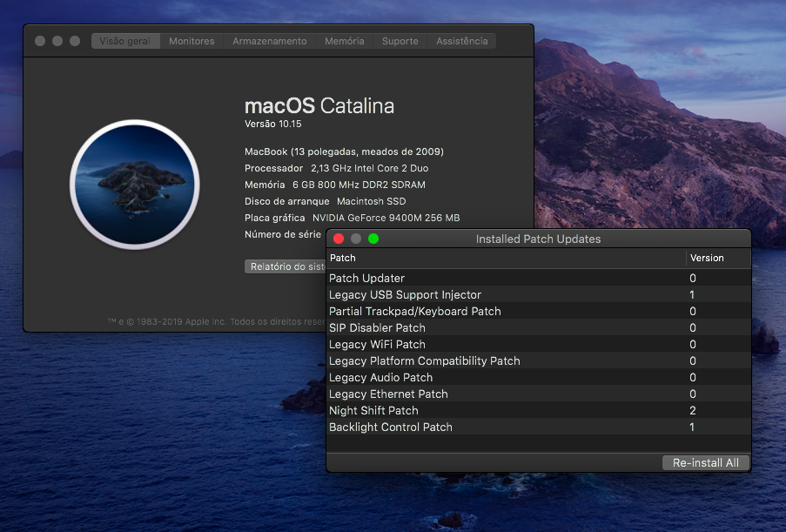Minimize the Installed Patch Updates window
Image resolution: width=786 pixels, height=532 pixels.
356,239
